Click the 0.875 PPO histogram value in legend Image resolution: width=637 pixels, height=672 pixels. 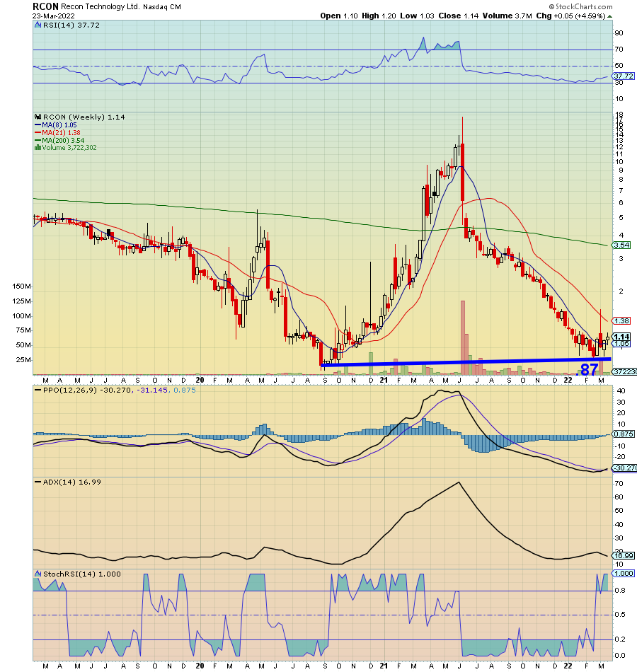[185, 390]
